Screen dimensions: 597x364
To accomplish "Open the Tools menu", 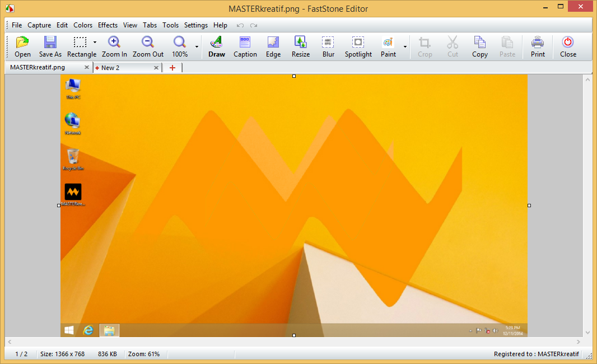I will (170, 25).
